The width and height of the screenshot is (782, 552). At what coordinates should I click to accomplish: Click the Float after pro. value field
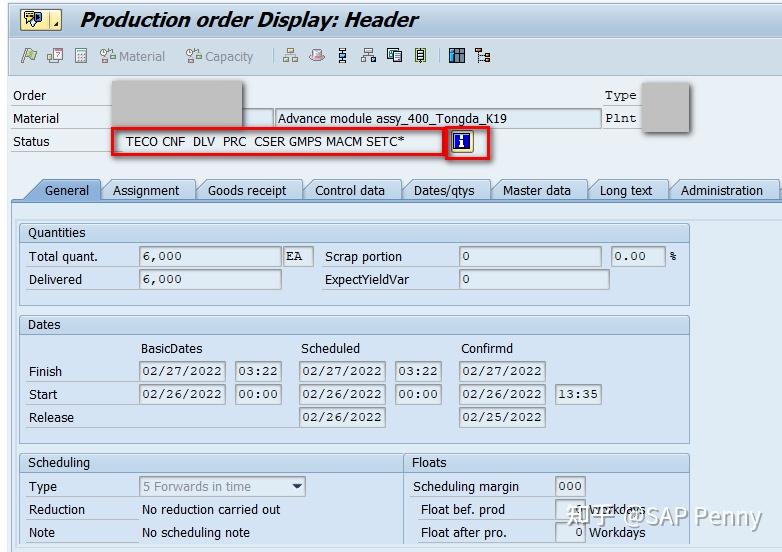[x=570, y=532]
